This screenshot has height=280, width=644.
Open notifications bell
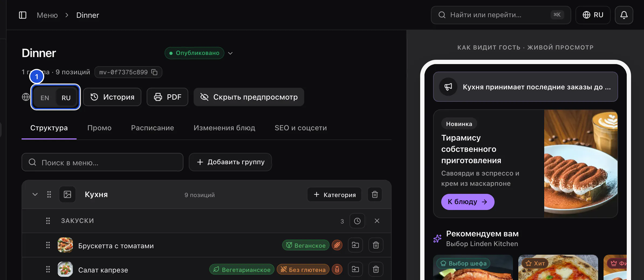coord(624,15)
